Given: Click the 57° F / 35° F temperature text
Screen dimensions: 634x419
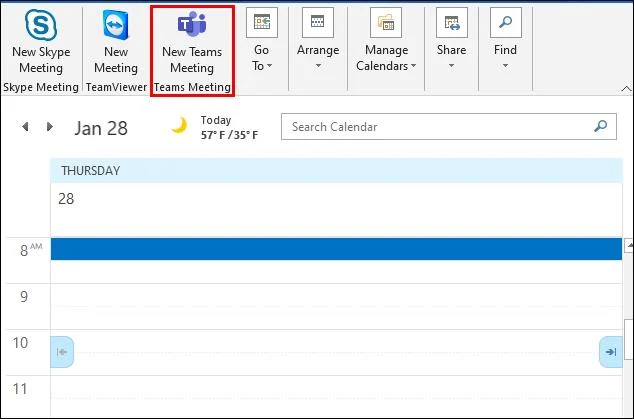Looking at the screenshot, I should click(x=229, y=135).
